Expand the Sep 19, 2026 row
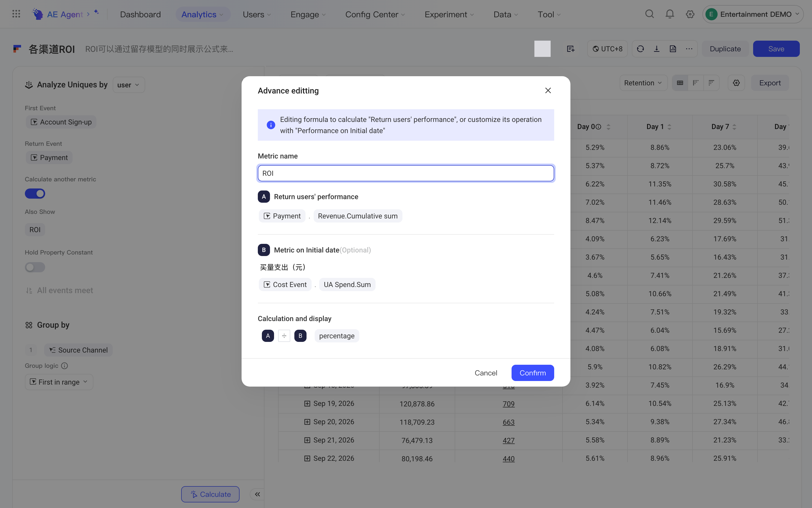The image size is (812, 508). [x=307, y=404]
